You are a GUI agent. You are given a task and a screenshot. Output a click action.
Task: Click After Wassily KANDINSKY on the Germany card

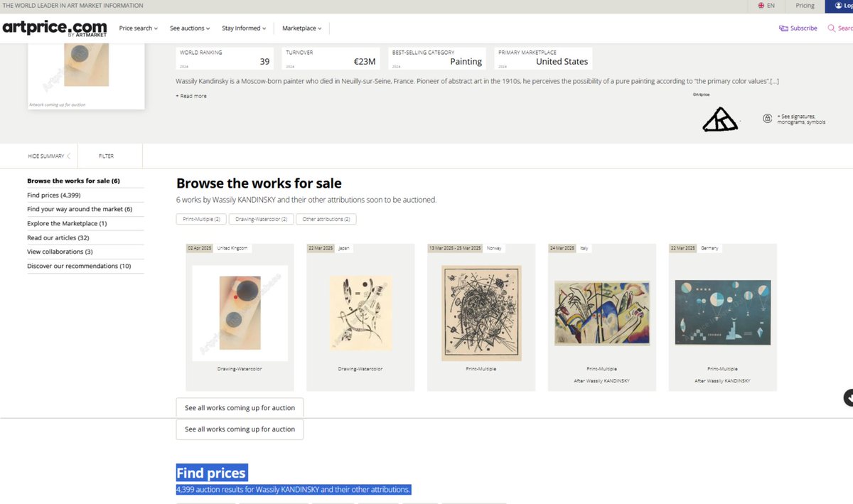click(722, 381)
